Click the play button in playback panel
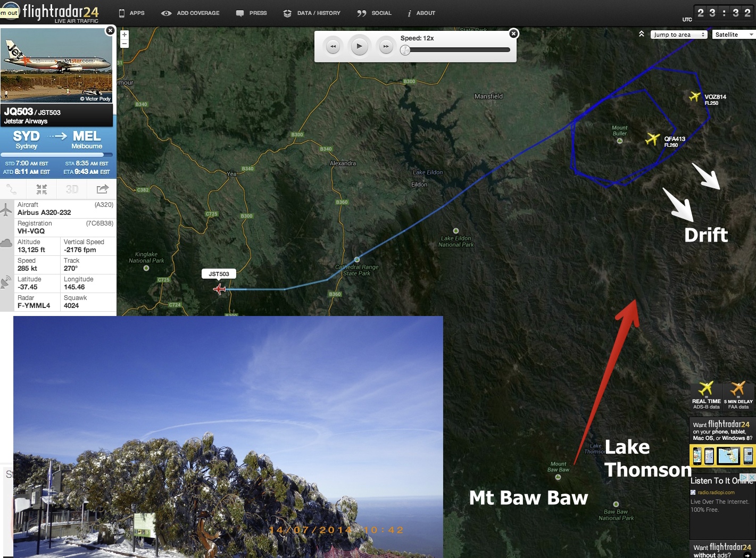Viewport: 756px width, 558px height. click(x=359, y=46)
